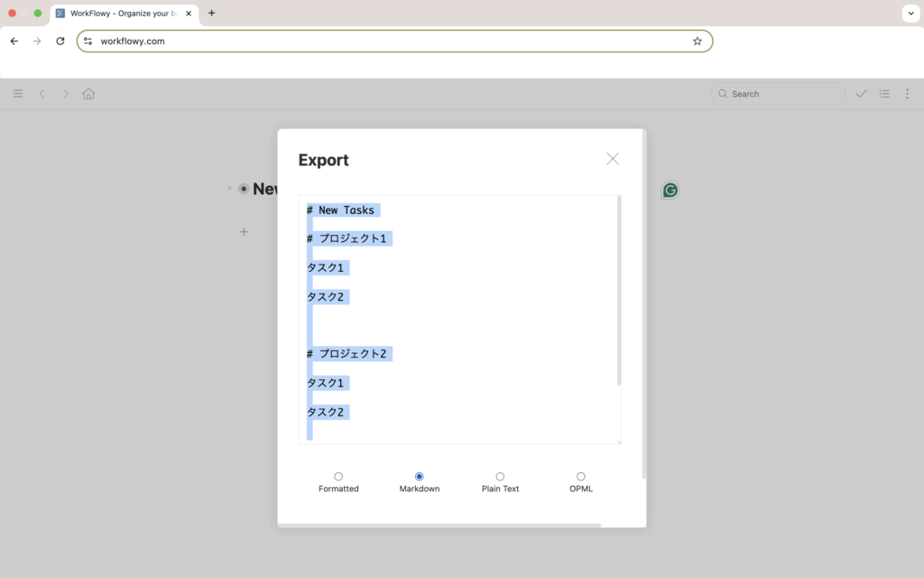Choose the OPML export format
This screenshot has height=578, width=924.
tap(580, 477)
